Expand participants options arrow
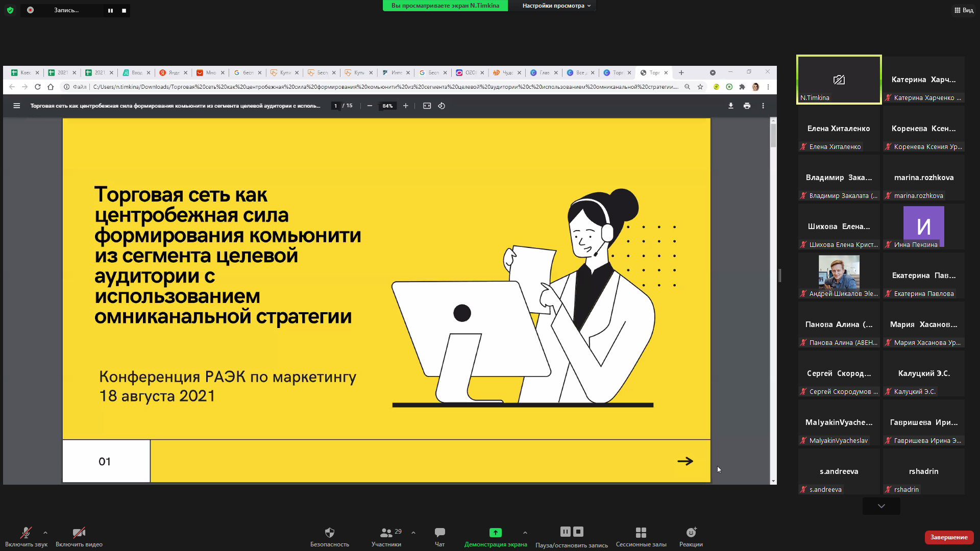This screenshot has width=980, height=551. pyautogui.click(x=413, y=533)
